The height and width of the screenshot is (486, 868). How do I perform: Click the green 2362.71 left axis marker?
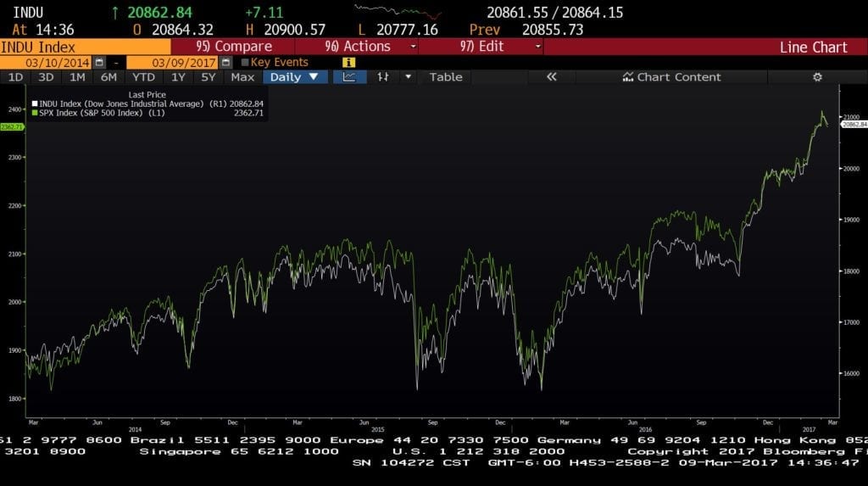[12, 127]
